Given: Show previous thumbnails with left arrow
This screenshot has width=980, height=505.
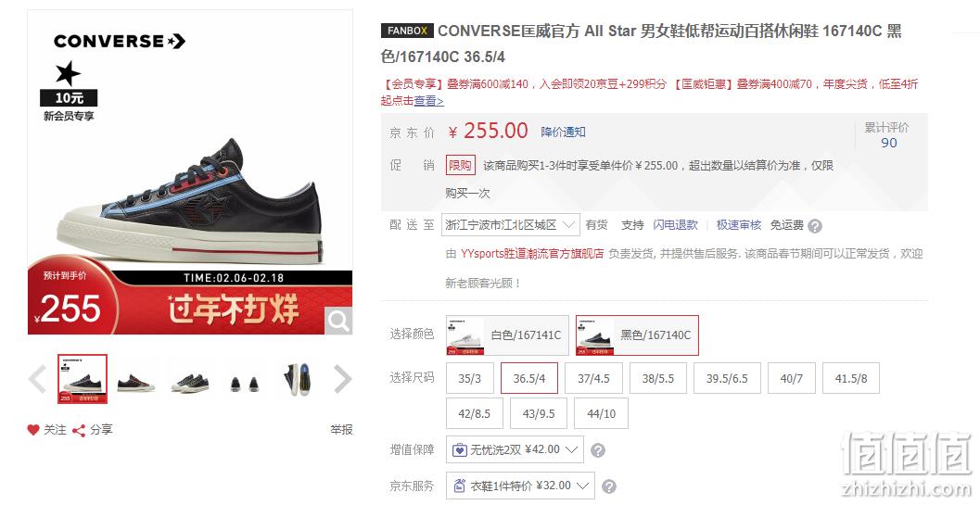Looking at the screenshot, I should click(37, 379).
